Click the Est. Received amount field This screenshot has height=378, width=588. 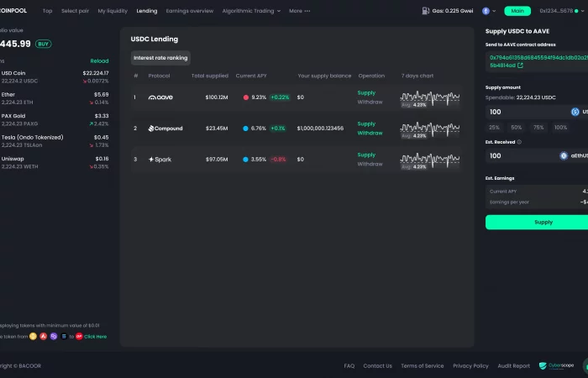537,155
